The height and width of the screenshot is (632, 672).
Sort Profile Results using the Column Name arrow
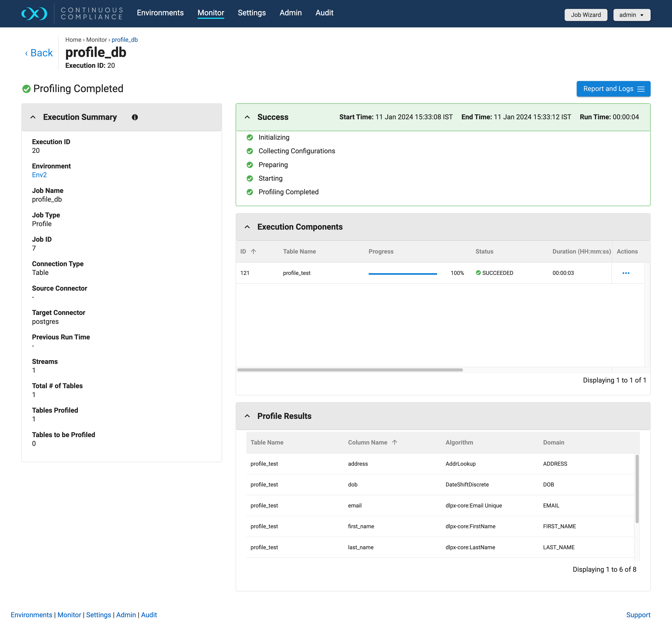[395, 442]
